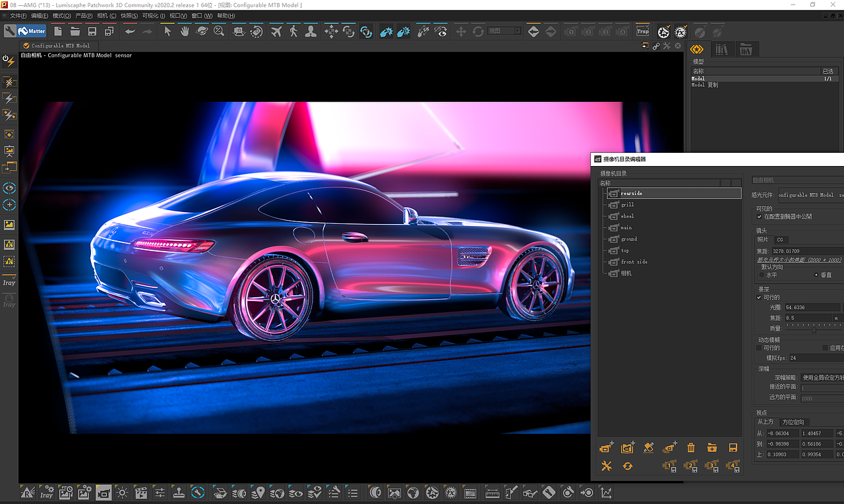844x504 pixels.
Task: Click the new document icon
Action: (59, 31)
